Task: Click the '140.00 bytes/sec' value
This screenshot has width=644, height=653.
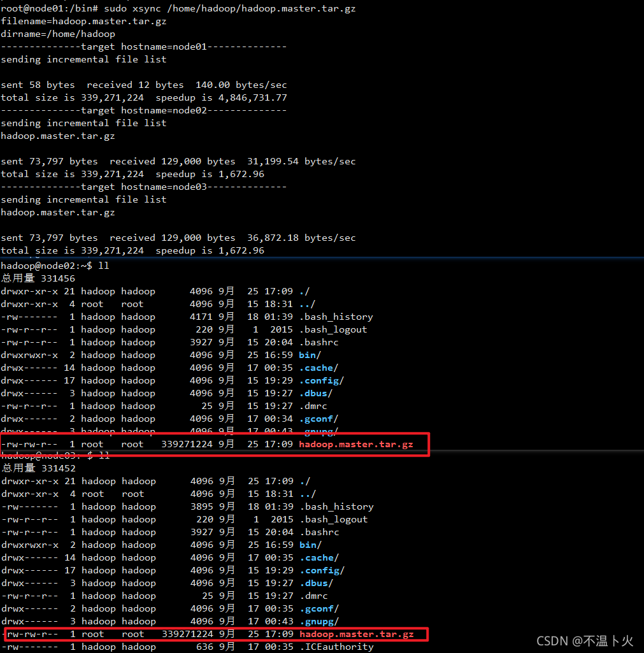Action: coord(241,85)
